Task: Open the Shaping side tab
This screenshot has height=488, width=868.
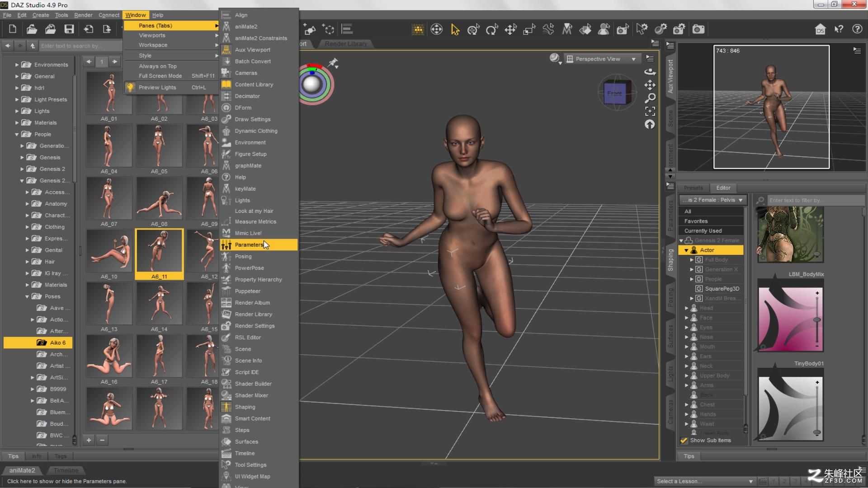Action: point(670,260)
